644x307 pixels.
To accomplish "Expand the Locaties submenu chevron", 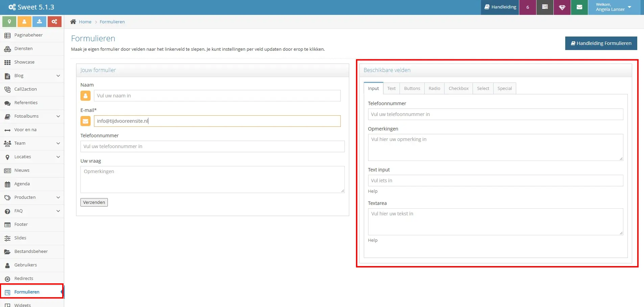I will pyautogui.click(x=58, y=157).
